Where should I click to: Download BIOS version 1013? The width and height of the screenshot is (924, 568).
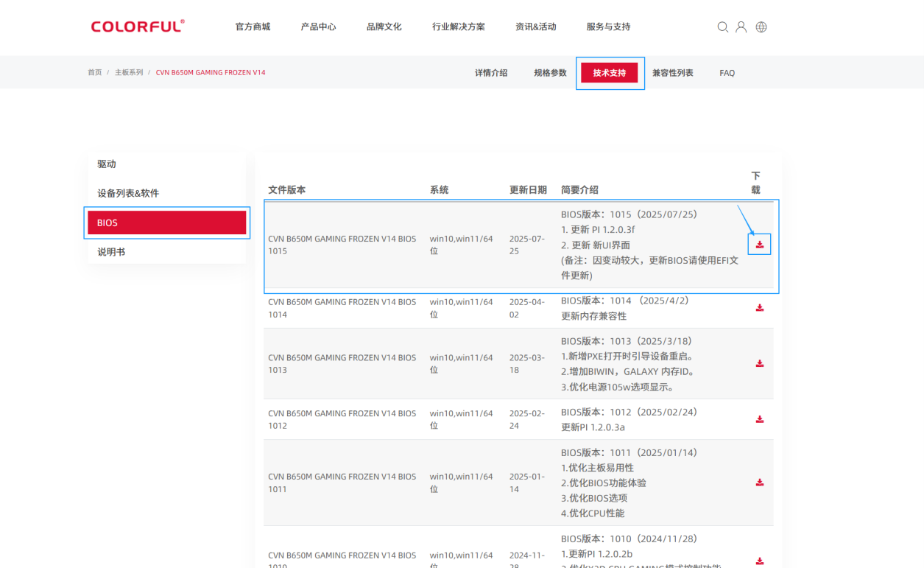[x=759, y=363]
